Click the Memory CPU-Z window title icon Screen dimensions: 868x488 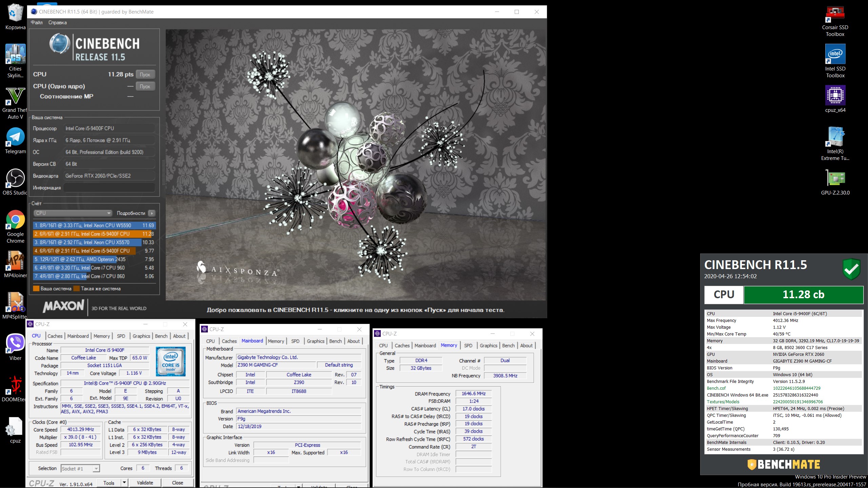(x=377, y=333)
